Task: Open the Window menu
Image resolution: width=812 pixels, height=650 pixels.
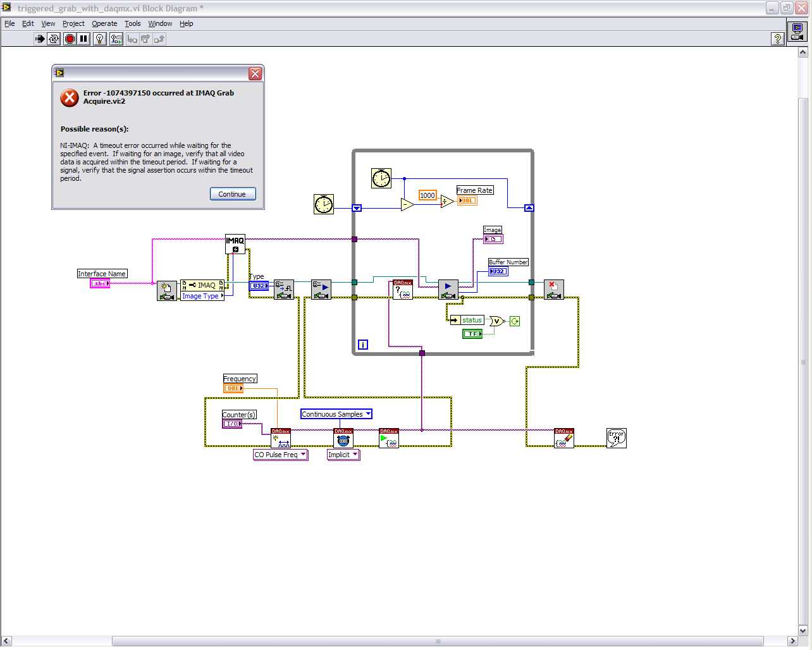Action: tap(160, 23)
